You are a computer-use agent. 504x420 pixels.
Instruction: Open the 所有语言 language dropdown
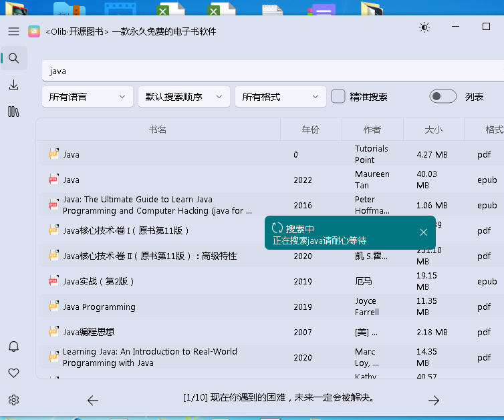(88, 97)
